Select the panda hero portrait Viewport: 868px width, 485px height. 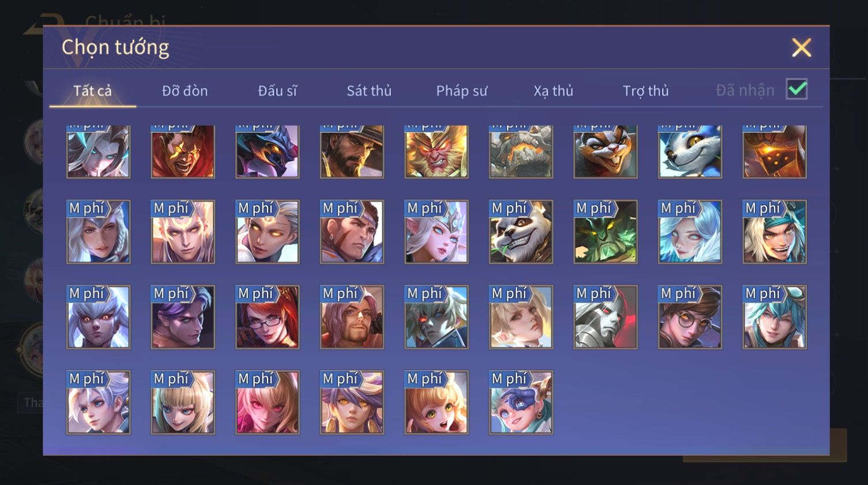click(521, 232)
